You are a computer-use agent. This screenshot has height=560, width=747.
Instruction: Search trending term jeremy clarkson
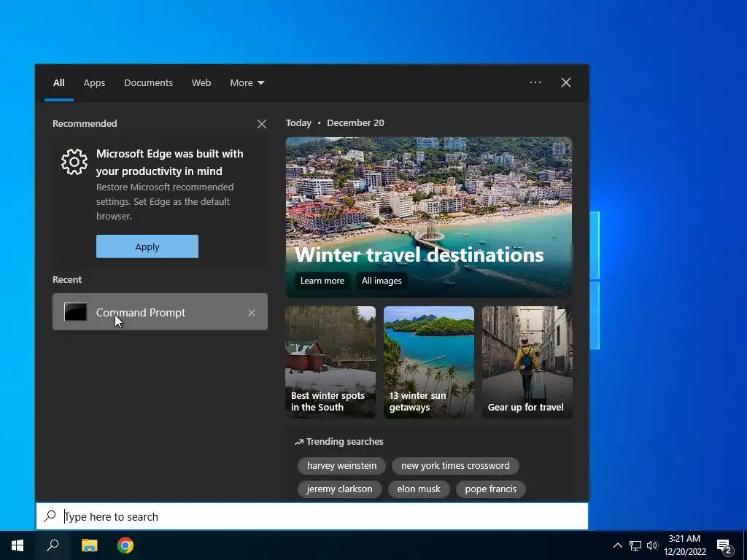click(x=340, y=489)
